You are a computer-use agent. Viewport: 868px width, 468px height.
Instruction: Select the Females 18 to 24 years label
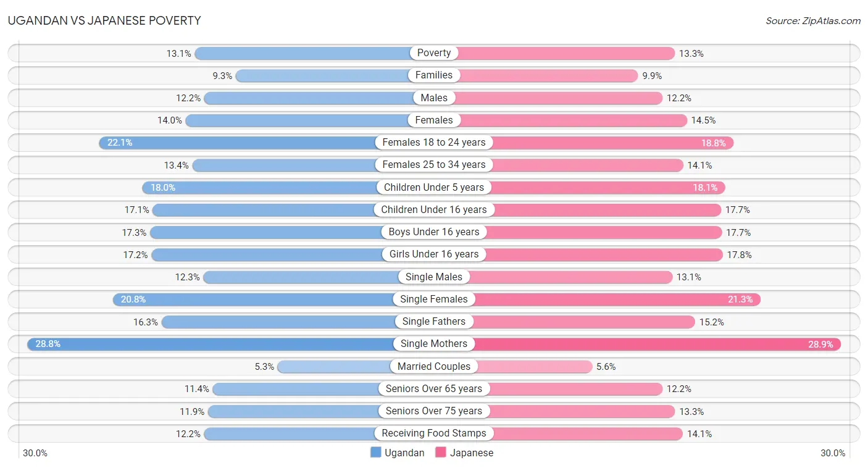pos(434,143)
